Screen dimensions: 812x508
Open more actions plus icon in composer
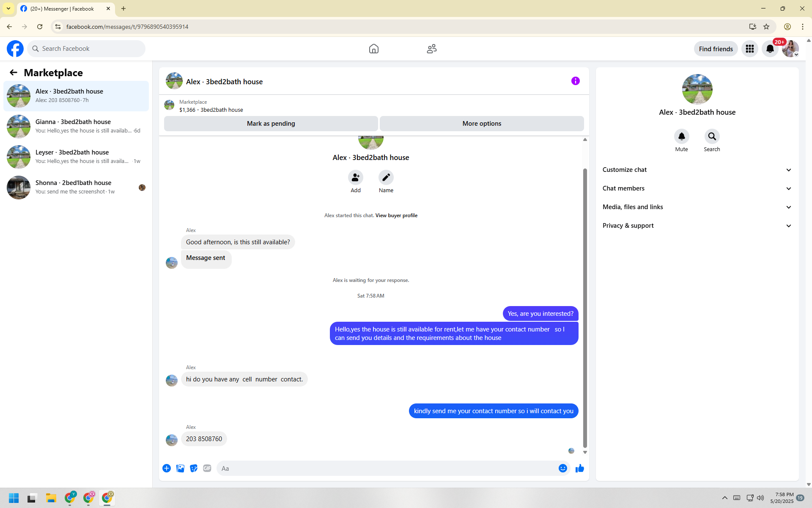tap(167, 468)
